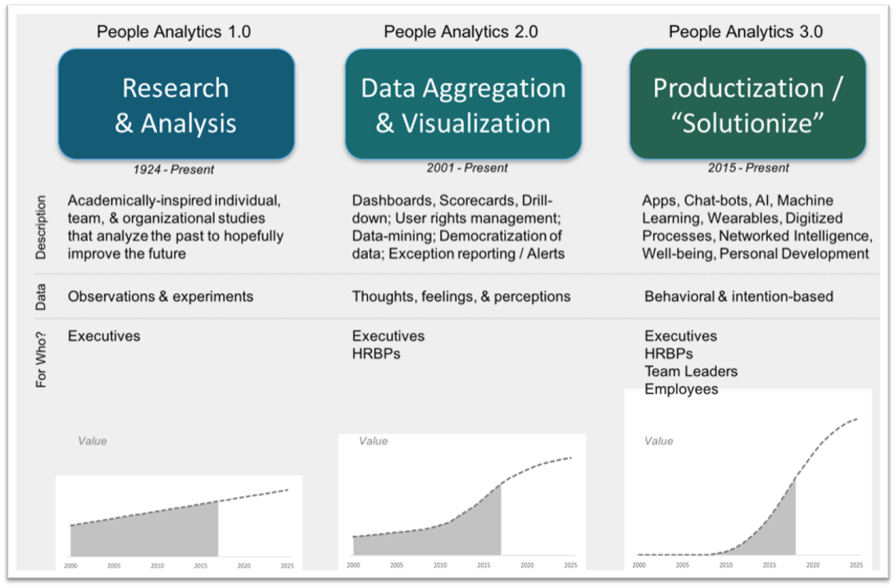Select the 2015 - Present date caption
The height and width of the screenshot is (588, 896).
(748, 167)
